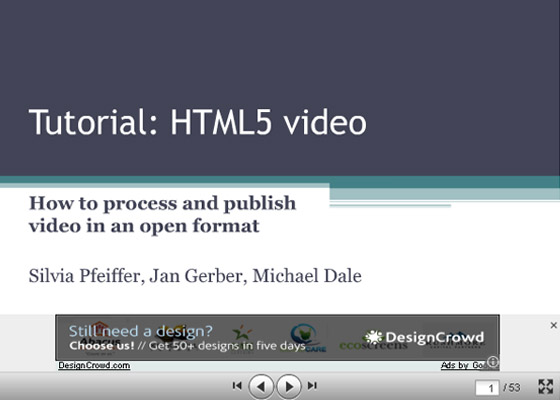
Task: Open the DesignCrowd.com link
Action: point(94,365)
